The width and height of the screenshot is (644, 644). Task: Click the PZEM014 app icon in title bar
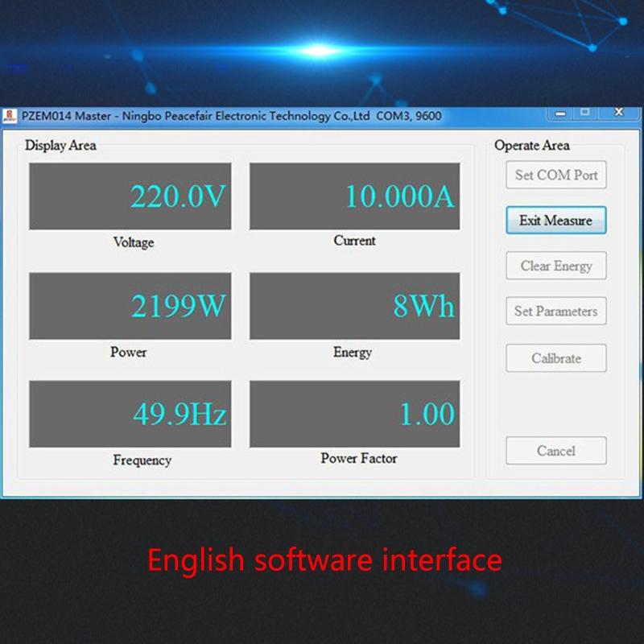(x=10, y=117)
